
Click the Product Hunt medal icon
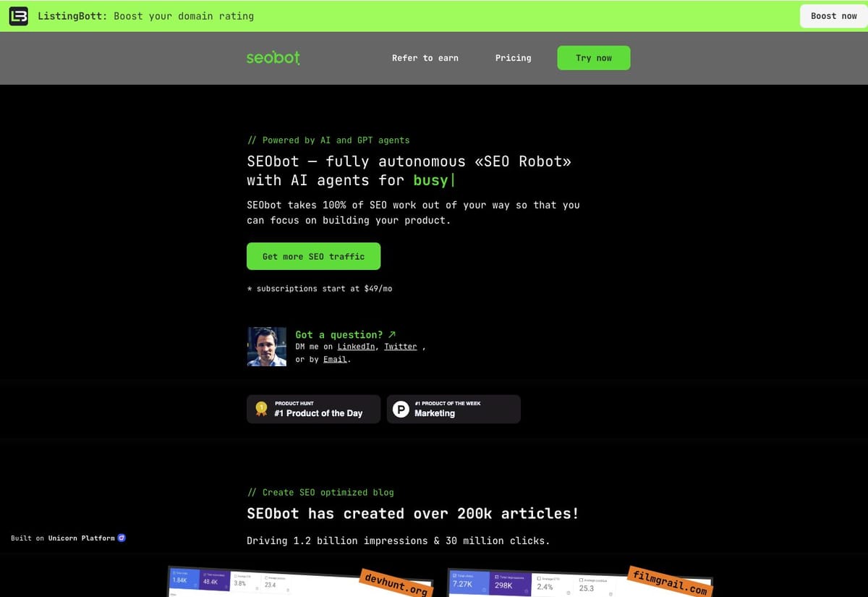261,409
